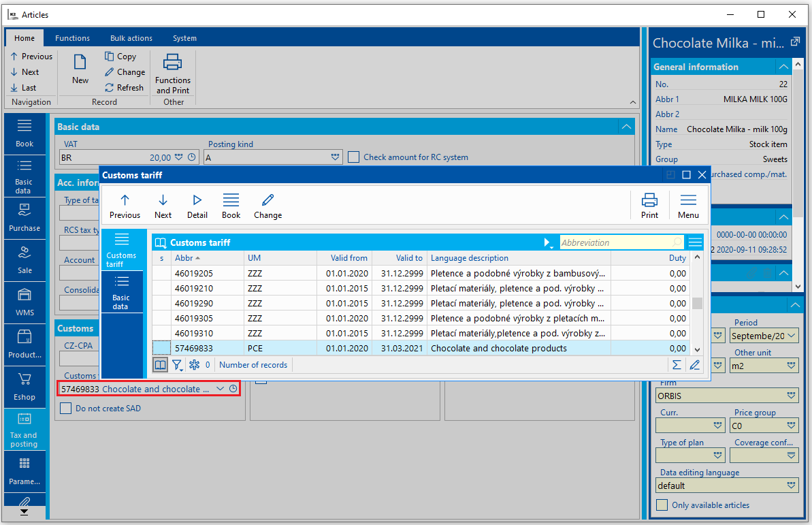
Task: Open the Tax and posting section
Action: tap(25, 430)
